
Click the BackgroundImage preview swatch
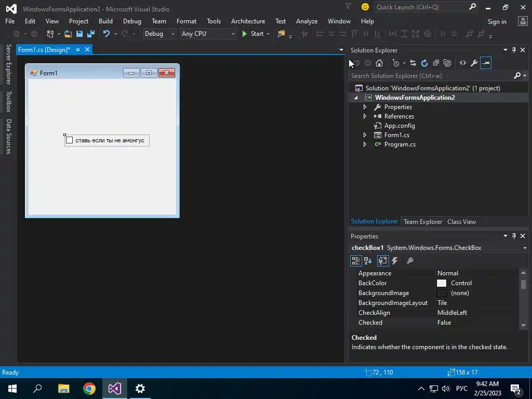pos(442,293)
